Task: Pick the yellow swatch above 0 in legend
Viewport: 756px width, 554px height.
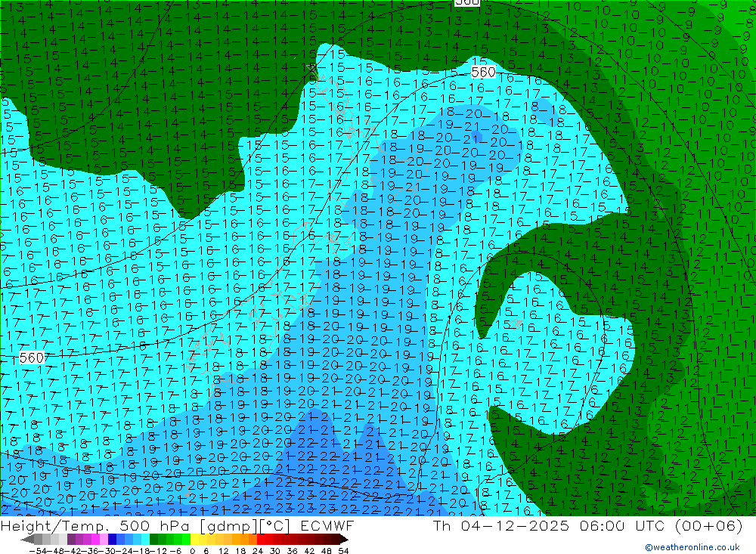Action: [195, 539]
